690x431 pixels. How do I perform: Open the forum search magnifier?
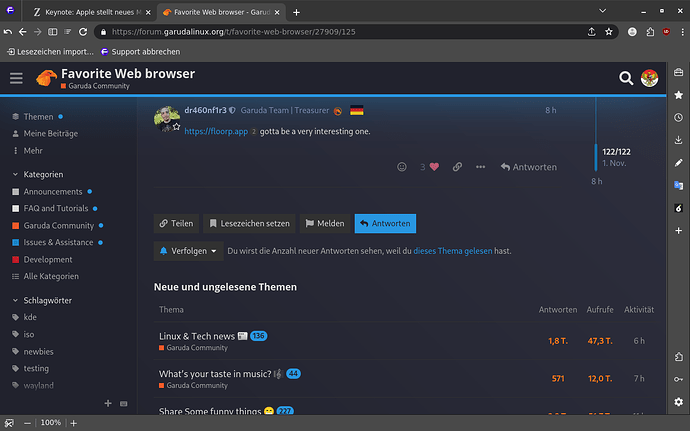626,78
